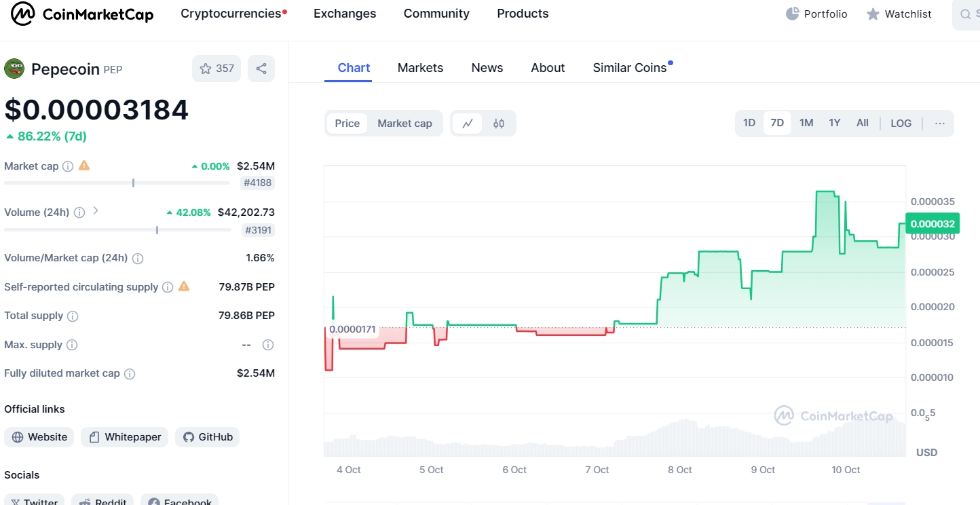Open Watchlist in the header
Viewport: 980px width, 505px height.
pyautogui.click(x=899, y=14)
